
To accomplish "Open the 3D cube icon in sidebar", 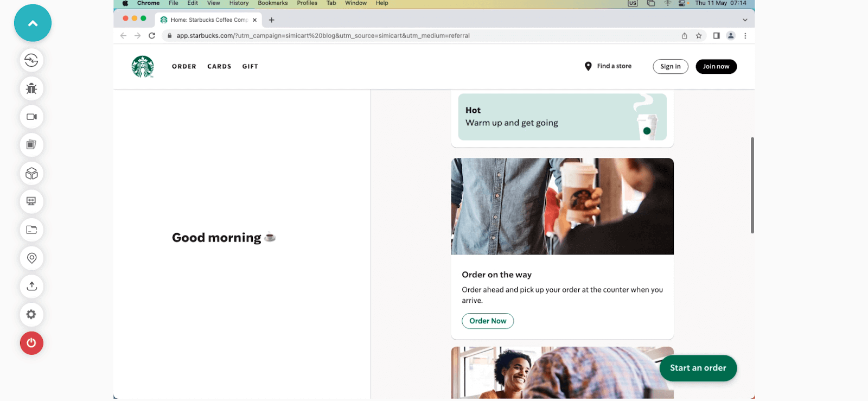I will click(31, 173).
